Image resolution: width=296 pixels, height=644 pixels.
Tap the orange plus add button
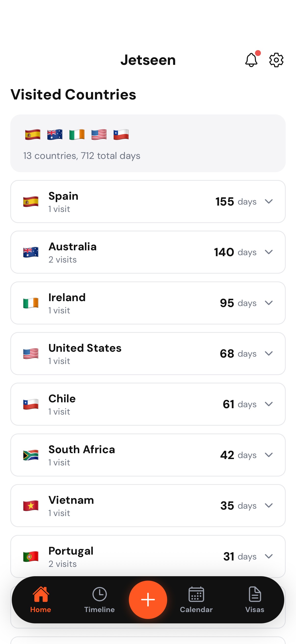point(148,599)
